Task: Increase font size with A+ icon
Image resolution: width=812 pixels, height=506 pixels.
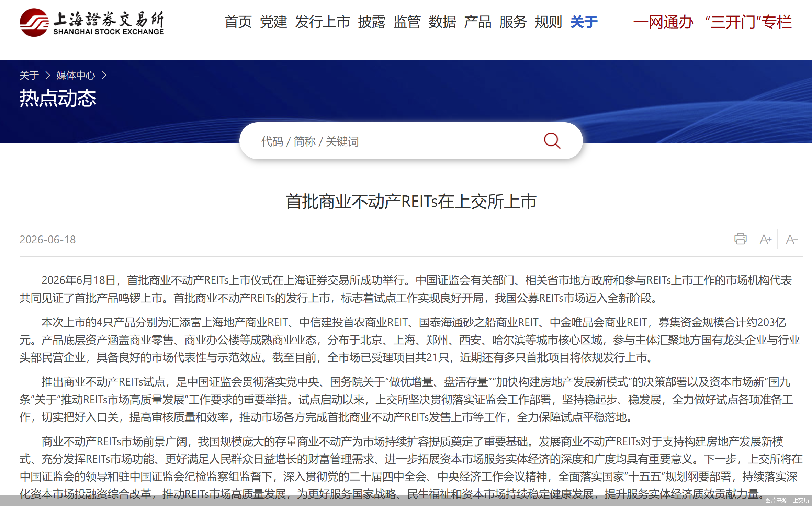Action: pos(766,239)
